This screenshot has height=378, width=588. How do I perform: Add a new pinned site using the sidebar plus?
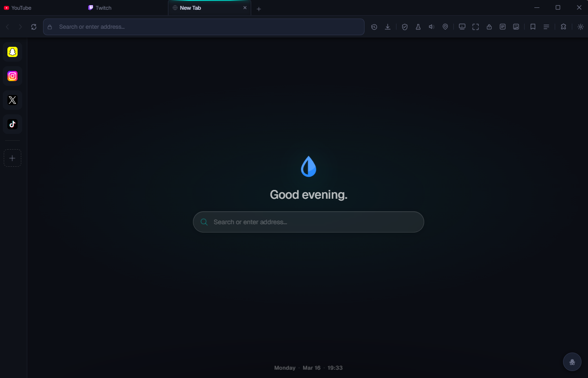tap(12, 157)
